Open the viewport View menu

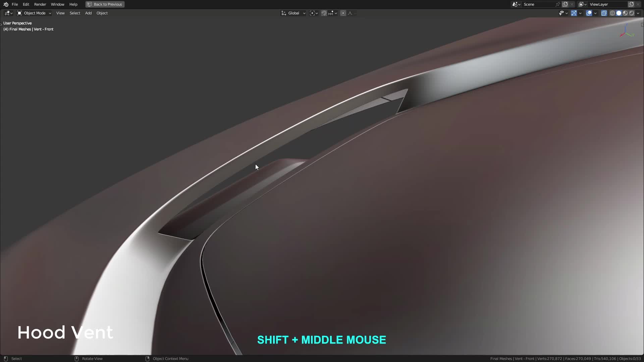60,13
